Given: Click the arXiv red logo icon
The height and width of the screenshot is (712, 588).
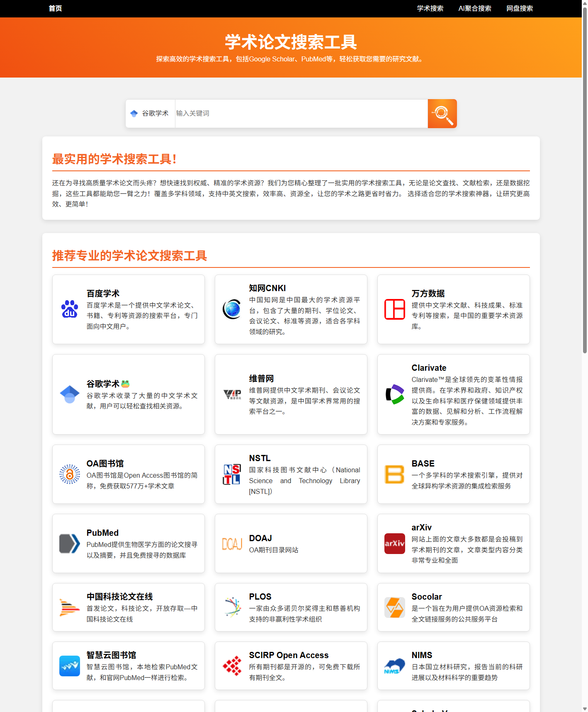Looking at the screenshot, I should point(395,544).
